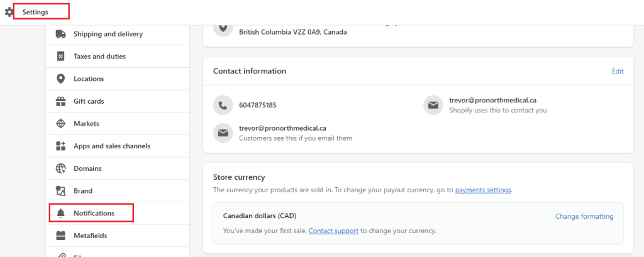Edit the Contact information section
The width and height of the screenshot is (644, 257).
618,72
